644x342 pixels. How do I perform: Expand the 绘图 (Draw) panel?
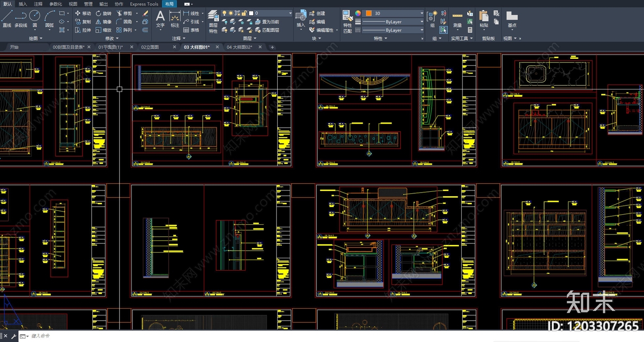point(35,39)
